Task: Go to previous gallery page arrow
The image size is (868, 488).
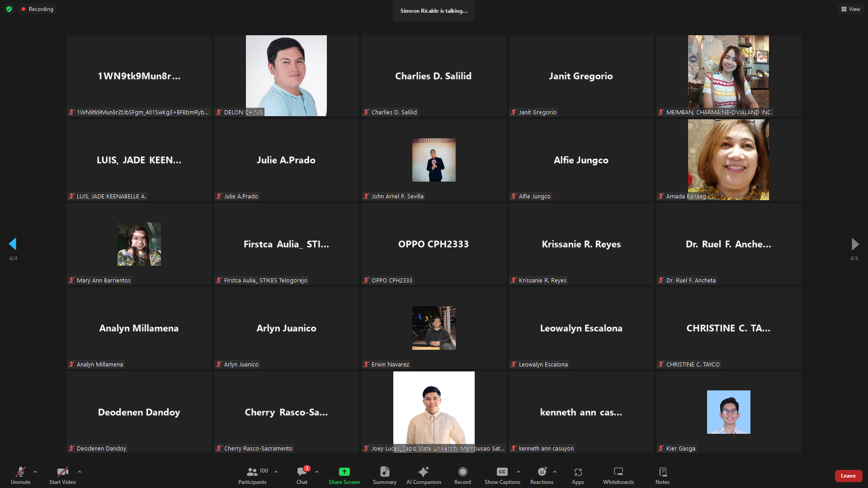Action: point(13,244)
